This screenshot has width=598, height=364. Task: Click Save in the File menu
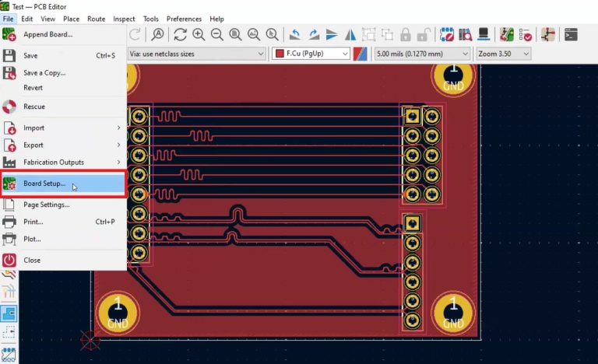63,56
